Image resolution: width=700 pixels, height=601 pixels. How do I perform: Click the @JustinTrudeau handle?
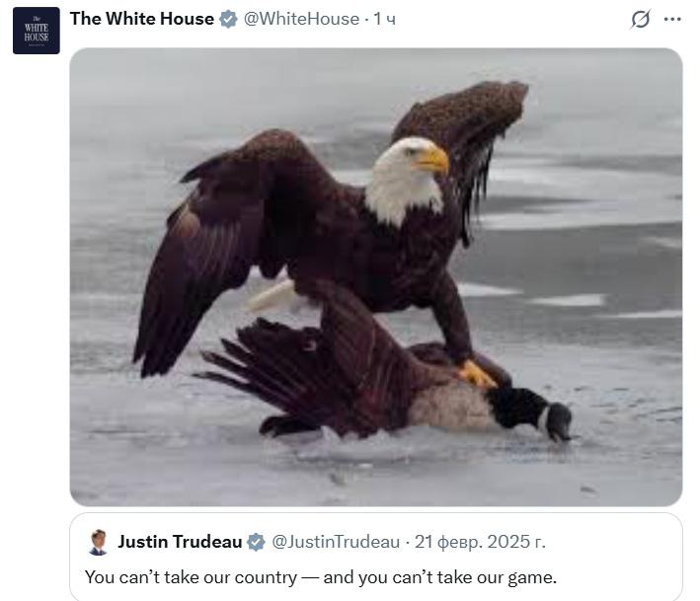[x=336, y=542]
